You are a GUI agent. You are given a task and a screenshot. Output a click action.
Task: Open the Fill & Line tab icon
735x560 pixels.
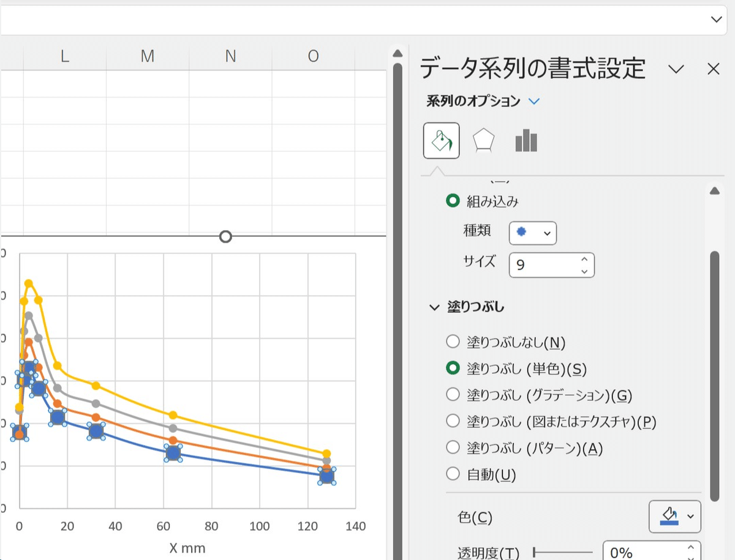tap(441, 141)
